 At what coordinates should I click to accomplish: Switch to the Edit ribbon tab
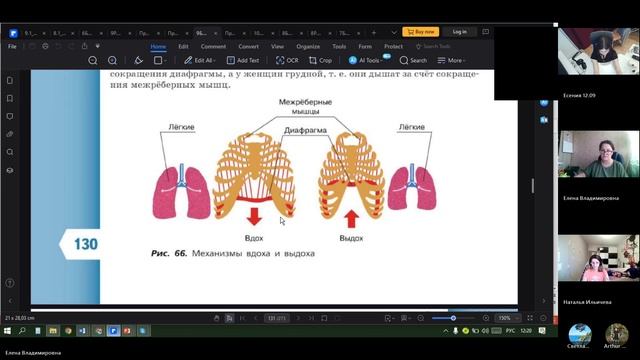[x=183, y=47]
